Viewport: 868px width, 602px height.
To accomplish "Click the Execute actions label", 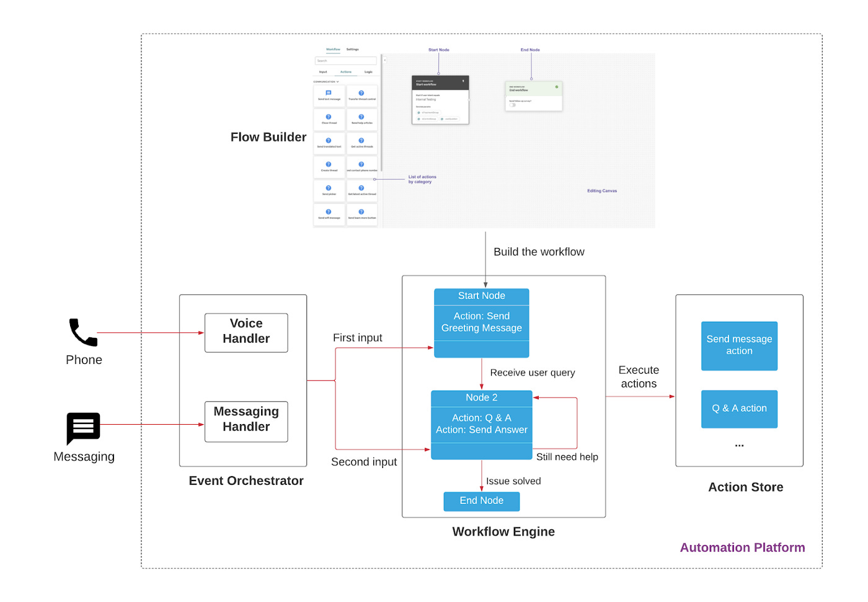I will coord(639,377).
